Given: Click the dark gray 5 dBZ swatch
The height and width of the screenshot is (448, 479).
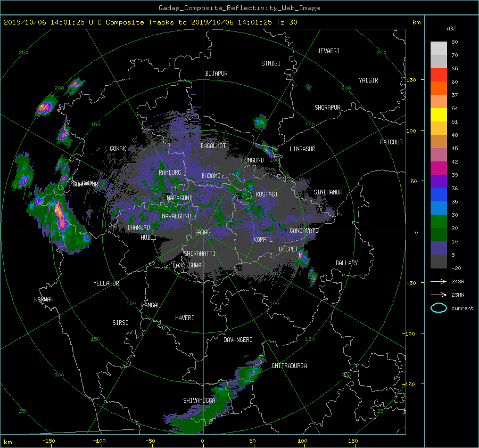Looking at the screenshot, I should click(x=439, y=262).
